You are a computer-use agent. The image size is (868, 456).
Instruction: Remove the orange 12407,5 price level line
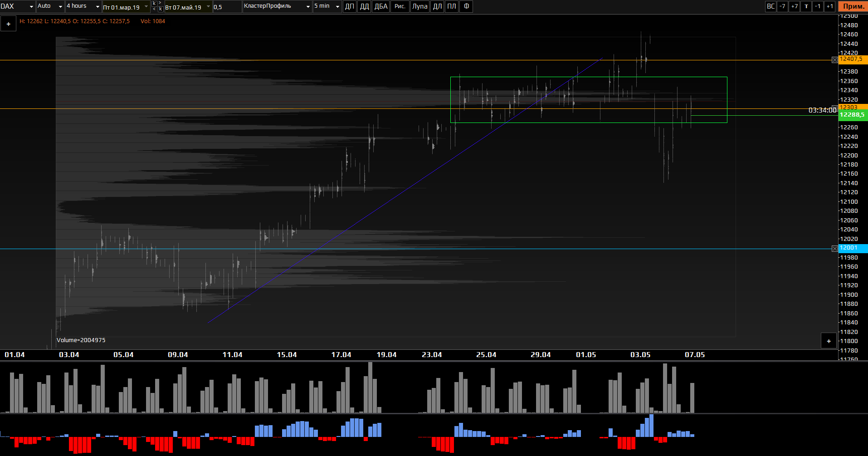(x=834, y=60)
